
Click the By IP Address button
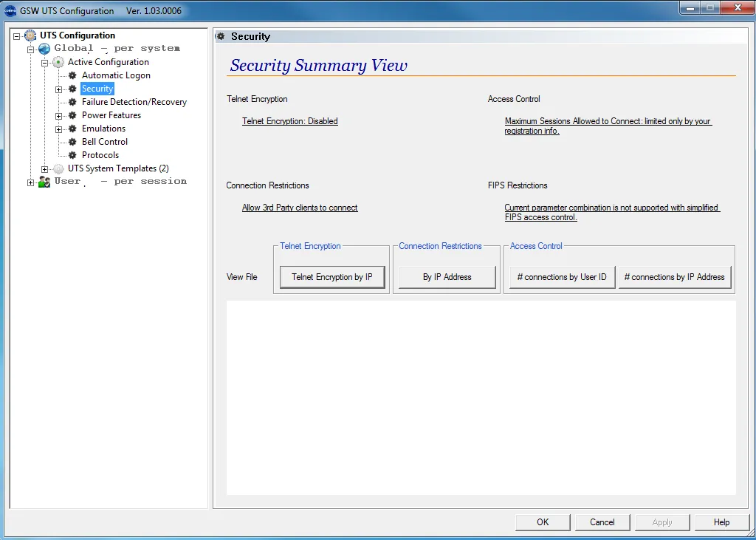click(x=447, y=277)
